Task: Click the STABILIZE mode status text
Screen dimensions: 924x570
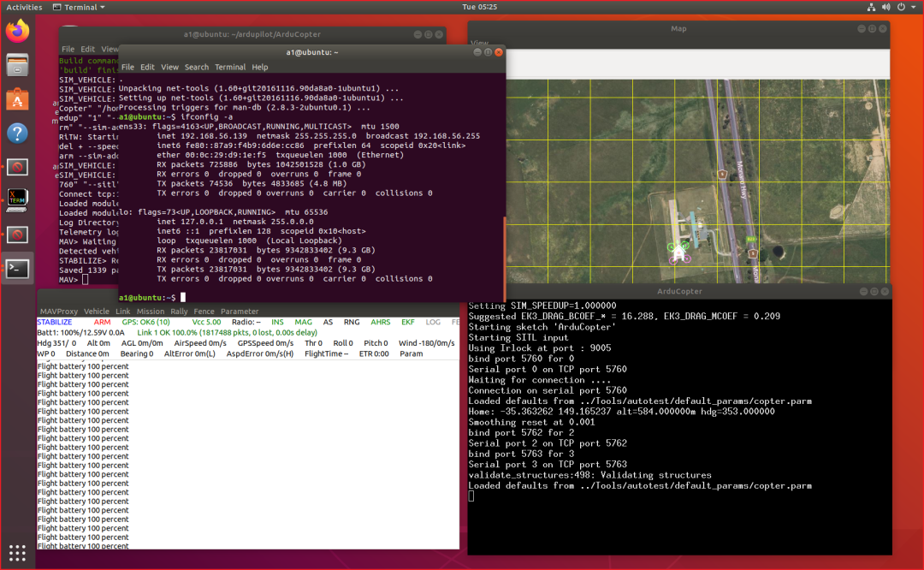Action: (55, 322)
